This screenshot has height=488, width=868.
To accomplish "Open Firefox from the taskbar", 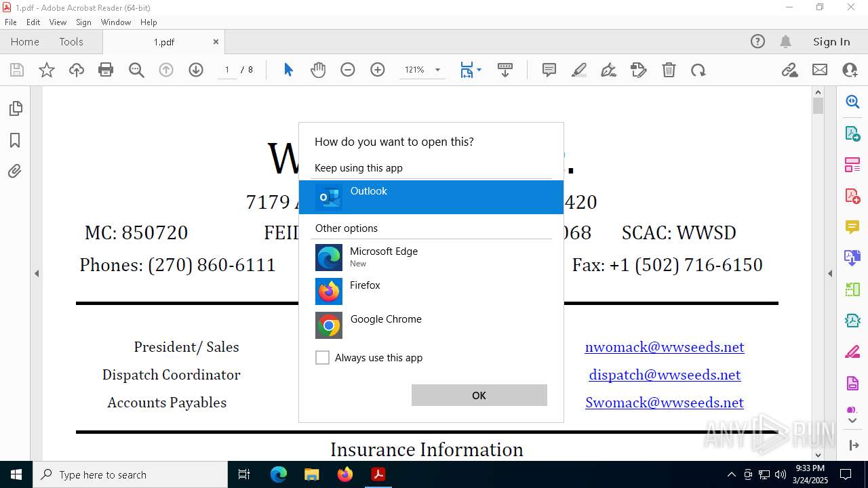I will (344, 474).
